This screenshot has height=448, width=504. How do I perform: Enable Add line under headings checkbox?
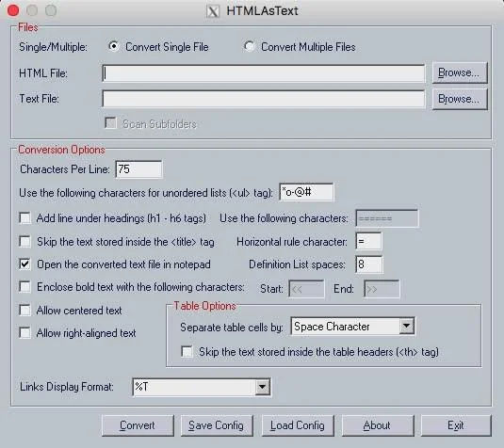click(x=25, y=218)
